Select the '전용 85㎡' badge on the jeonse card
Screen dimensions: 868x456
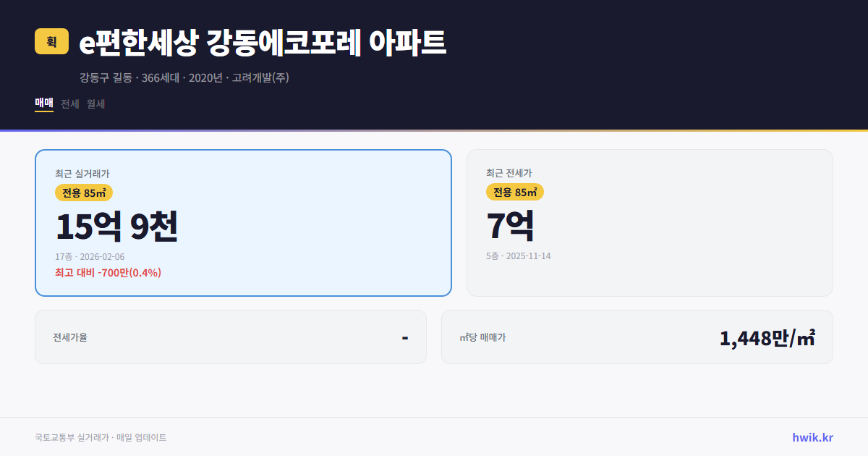pyautogui.click(x=515, y=193)
